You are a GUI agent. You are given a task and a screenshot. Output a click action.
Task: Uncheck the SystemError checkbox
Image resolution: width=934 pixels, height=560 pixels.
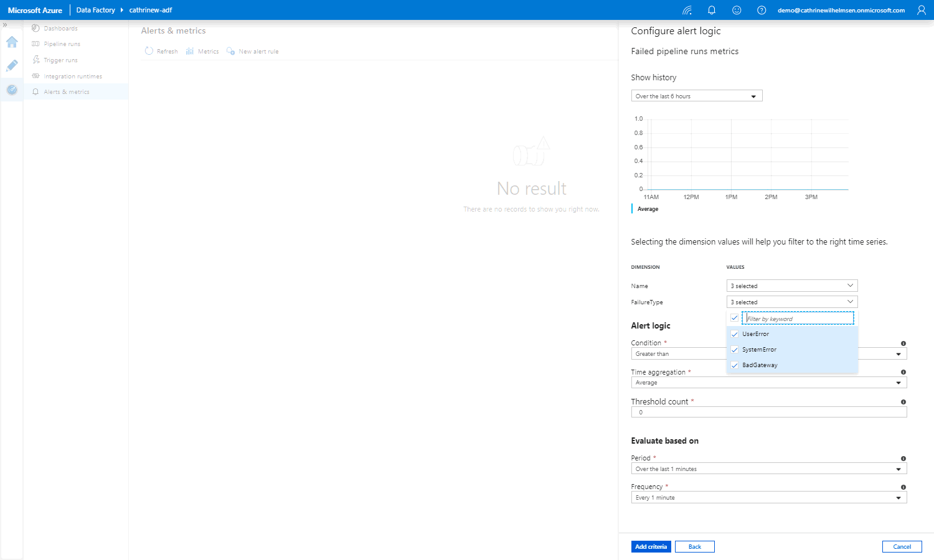pyautogui.click(x=735, y=350)
